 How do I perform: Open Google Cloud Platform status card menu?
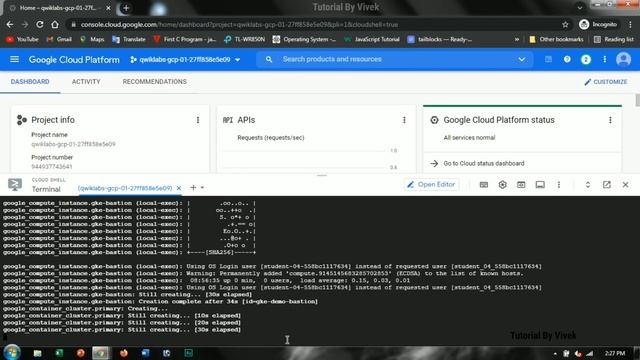(610, 120)
